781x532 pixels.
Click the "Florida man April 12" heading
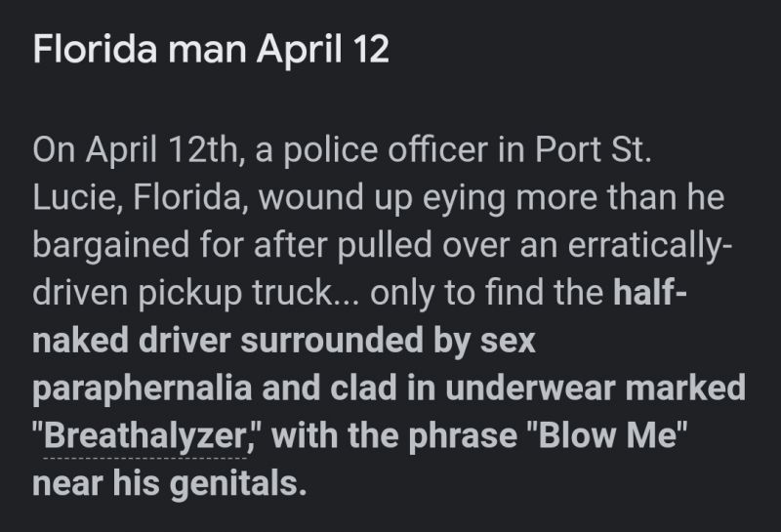pyautogui.click(x=211, y=51)
